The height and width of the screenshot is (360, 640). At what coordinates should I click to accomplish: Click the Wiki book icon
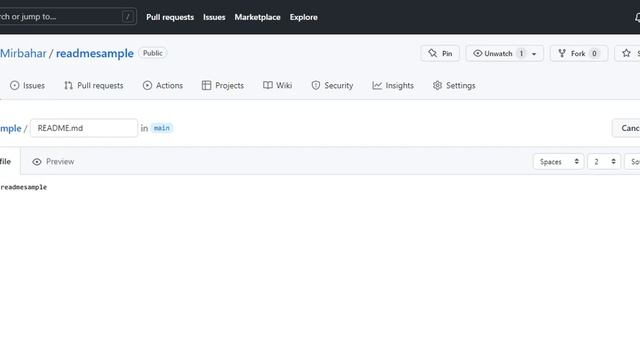(268, 85)
